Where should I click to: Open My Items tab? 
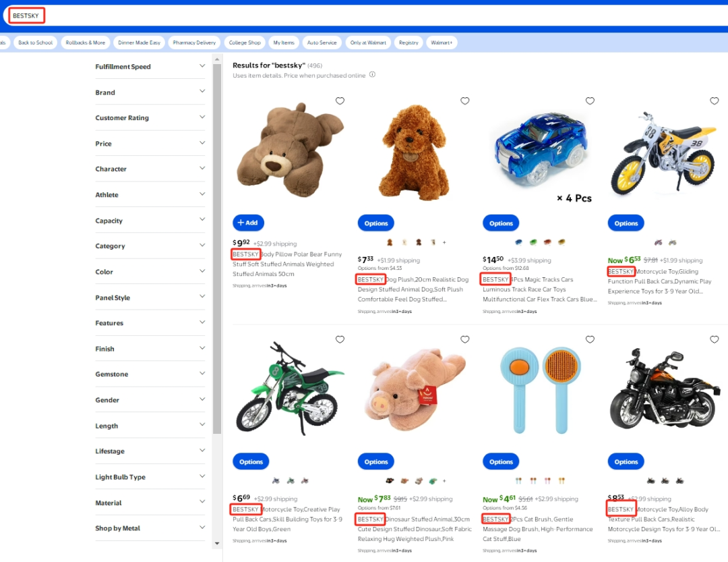(x=284, y=43)
